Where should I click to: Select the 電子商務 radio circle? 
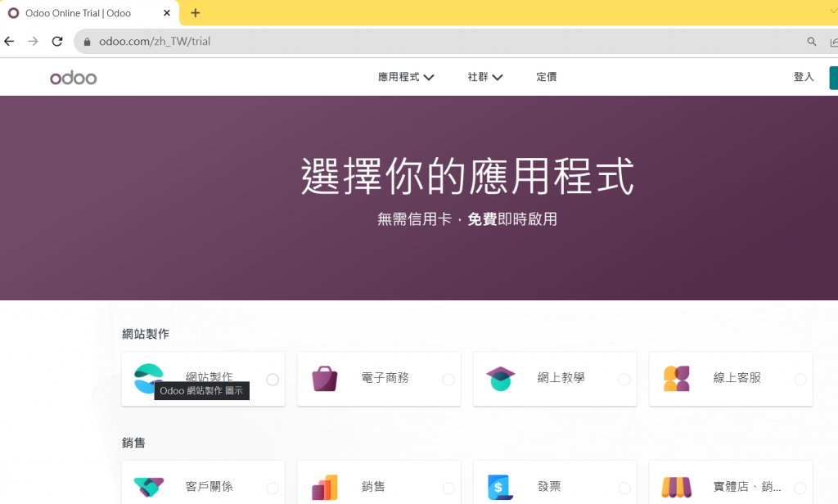(448, 380)
